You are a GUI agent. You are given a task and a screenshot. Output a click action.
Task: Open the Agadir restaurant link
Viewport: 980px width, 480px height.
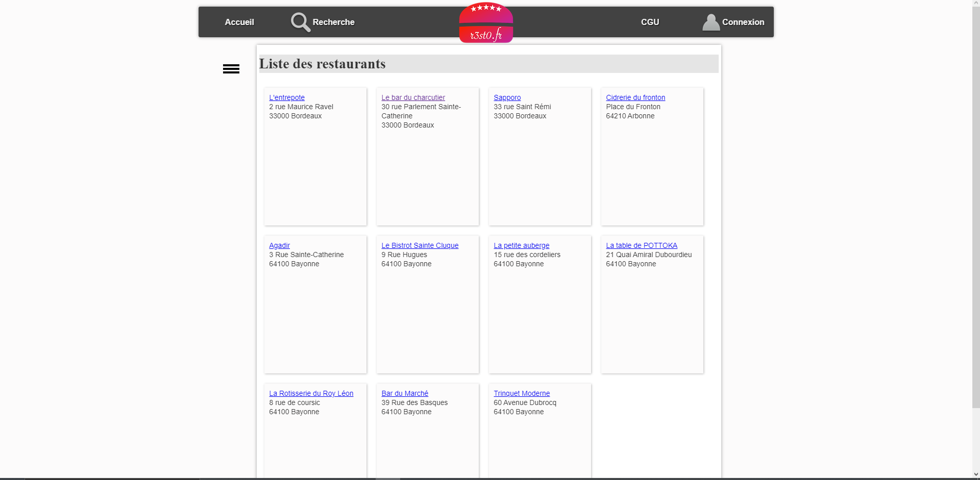[279, 245]
